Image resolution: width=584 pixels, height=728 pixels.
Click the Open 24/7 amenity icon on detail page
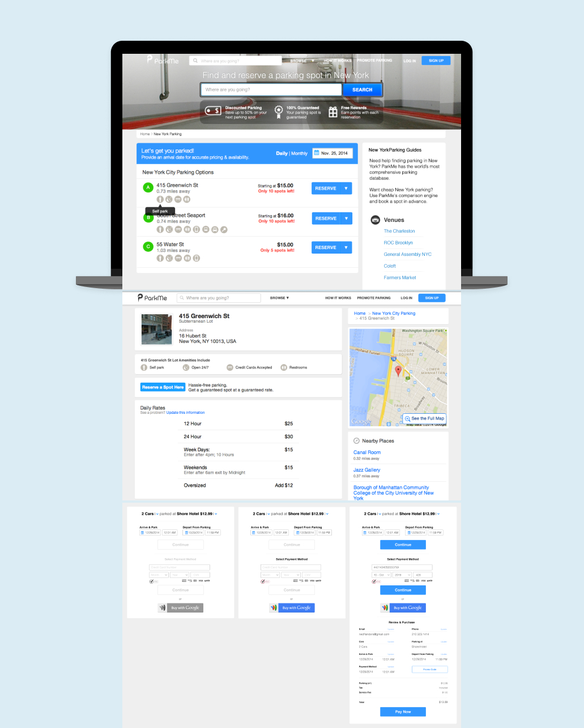tap(186, 367)
